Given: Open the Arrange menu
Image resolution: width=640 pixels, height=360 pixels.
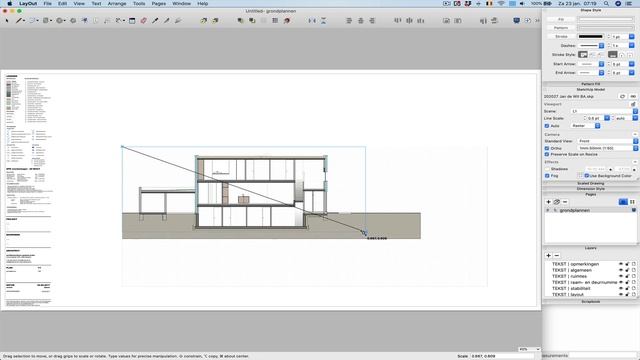Looking at the screenshot, I should pyautogui.click(x=117, y=3).
